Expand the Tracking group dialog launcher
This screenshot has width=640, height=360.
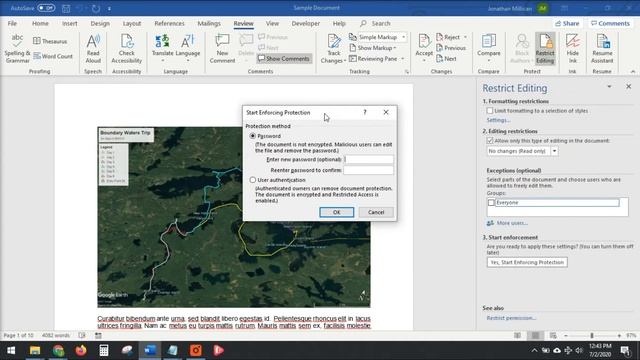point(407,72)
